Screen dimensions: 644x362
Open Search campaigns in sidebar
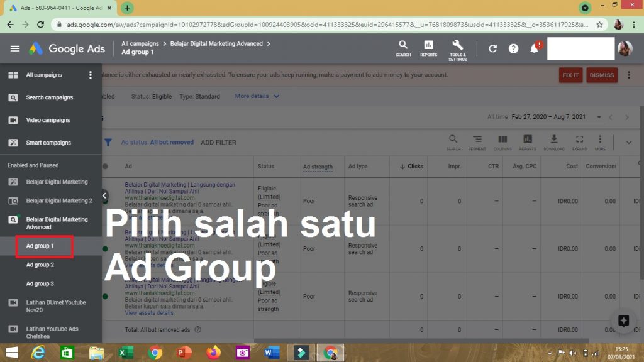pyautogui.click(x=49, y=97)
